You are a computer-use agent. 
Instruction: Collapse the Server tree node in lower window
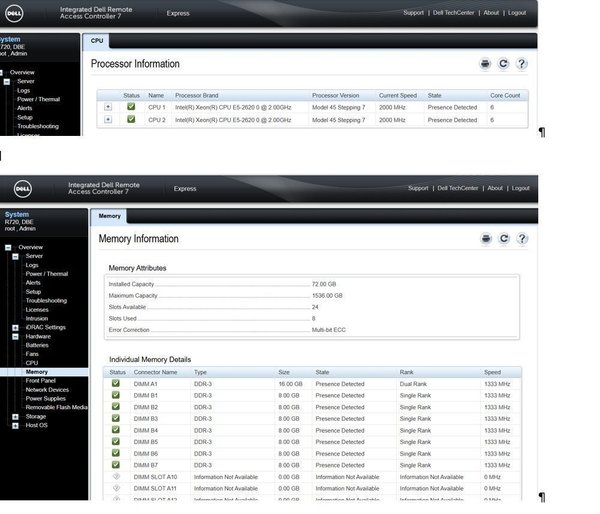(15, 256)
